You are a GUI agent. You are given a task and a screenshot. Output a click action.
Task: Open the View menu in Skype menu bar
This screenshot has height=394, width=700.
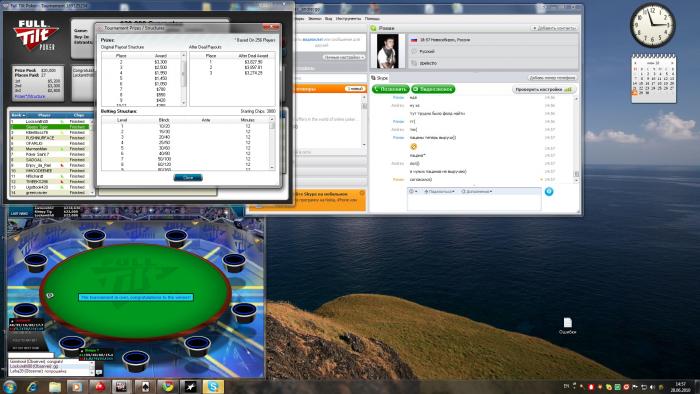(328, 19)
